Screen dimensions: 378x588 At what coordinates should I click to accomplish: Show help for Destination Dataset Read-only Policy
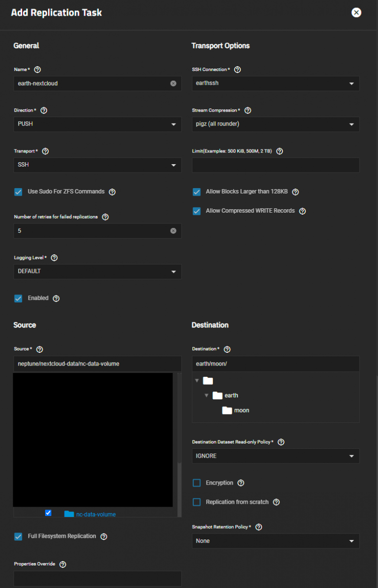click(281, 442)
